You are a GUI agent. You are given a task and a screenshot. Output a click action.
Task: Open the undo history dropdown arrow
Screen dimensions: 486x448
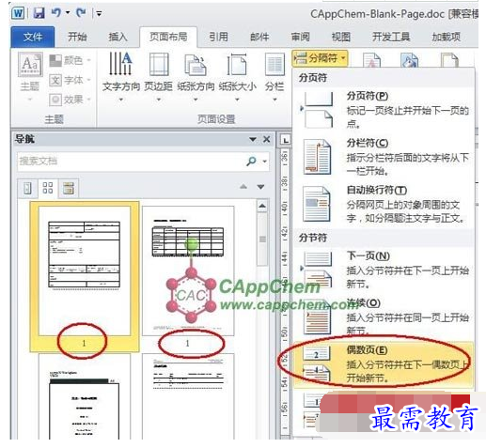pyautogui.click(x=68, y=13)
